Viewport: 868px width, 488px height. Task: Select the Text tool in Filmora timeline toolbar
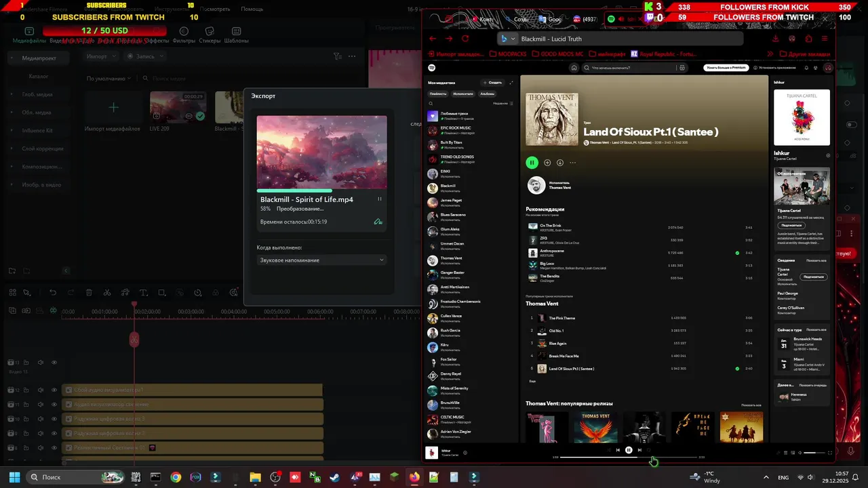click(143, 293)
